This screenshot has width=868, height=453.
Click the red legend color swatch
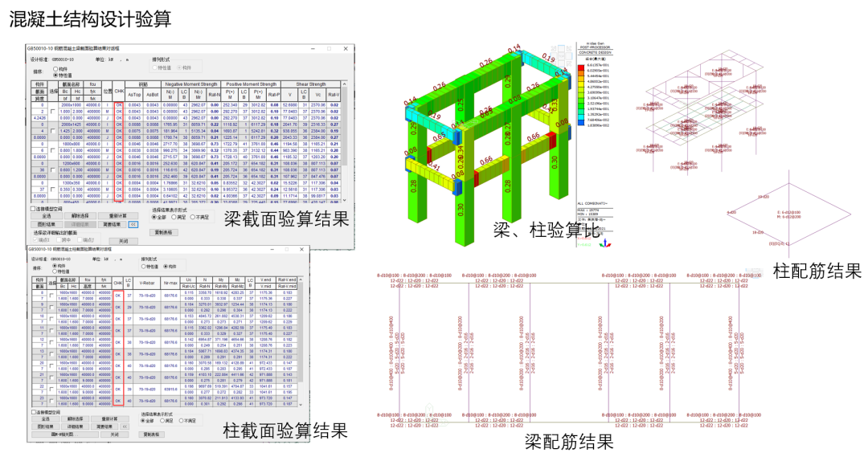581,68
